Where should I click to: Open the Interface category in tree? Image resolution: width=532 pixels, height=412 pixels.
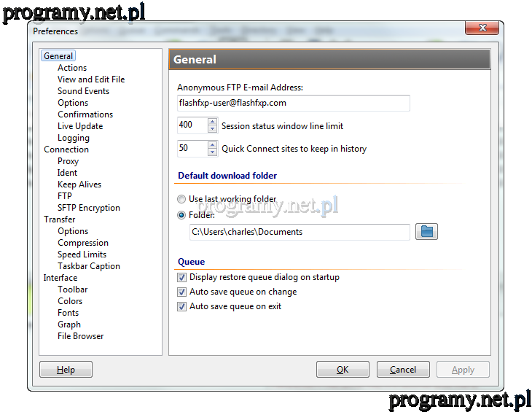pos(60,278)
